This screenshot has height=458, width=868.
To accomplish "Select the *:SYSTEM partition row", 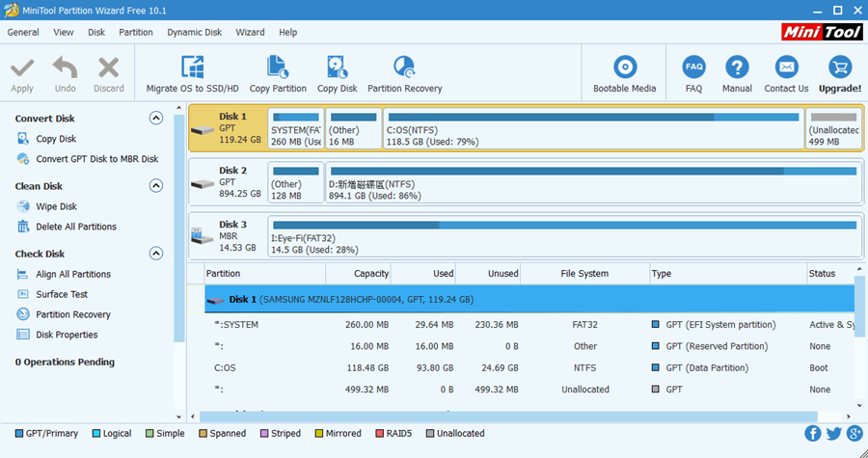I will [529, 325].
